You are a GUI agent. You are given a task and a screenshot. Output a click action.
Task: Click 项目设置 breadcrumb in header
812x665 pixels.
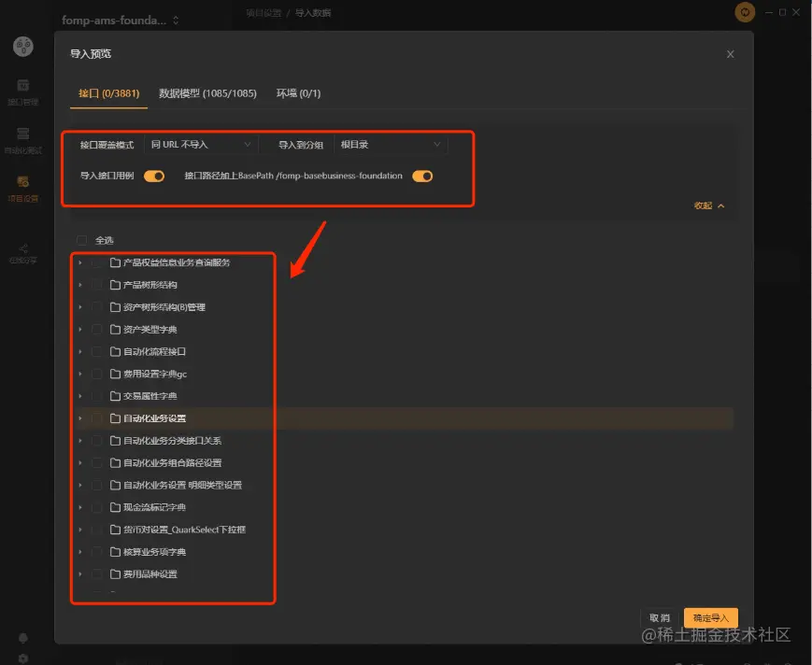[x=264, y=13]
